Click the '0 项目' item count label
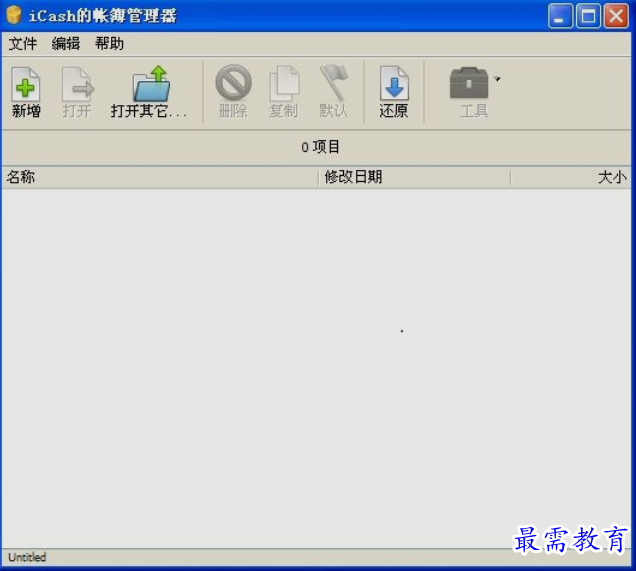This screenshot has height=571, width=636. (320, 147)
